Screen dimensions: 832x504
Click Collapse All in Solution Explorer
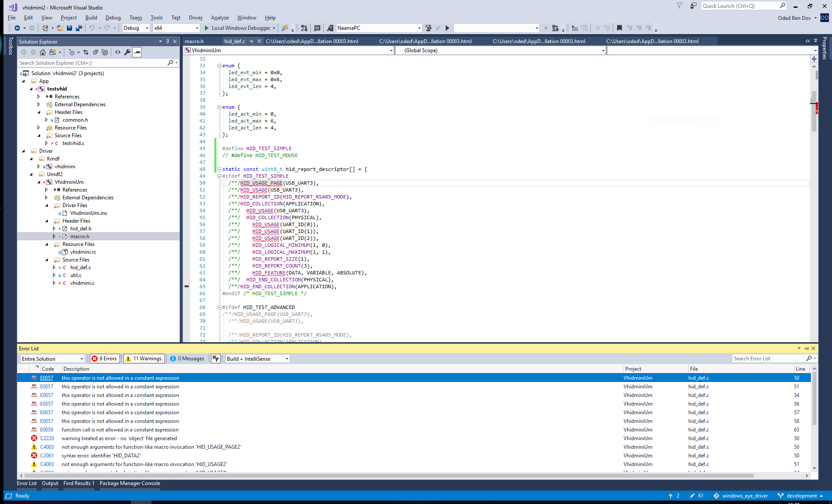pyautogui.click(x=95, y=52)
